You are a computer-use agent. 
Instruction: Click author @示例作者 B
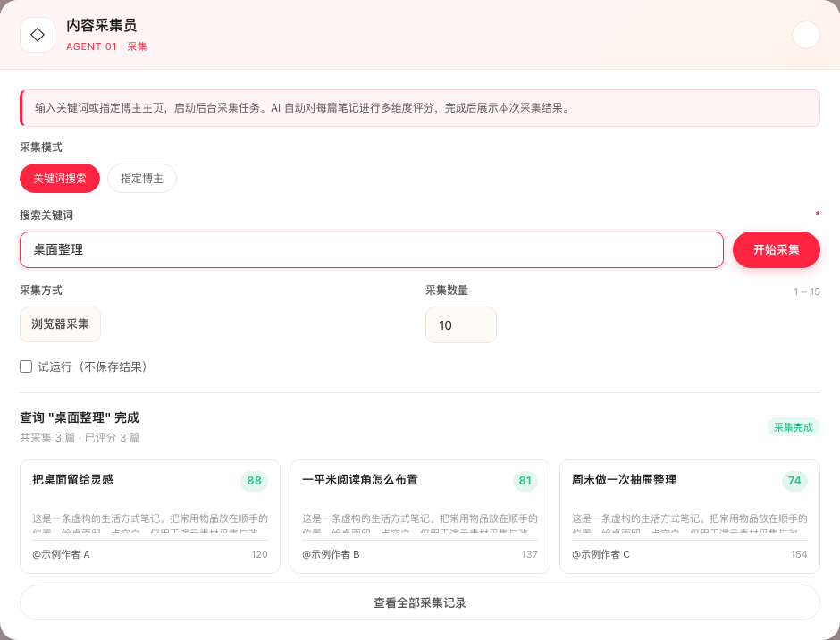[x=331, y=554]
